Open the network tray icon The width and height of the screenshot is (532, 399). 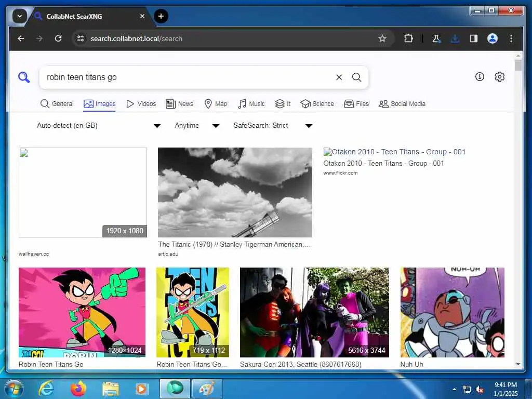coord(467,390)
